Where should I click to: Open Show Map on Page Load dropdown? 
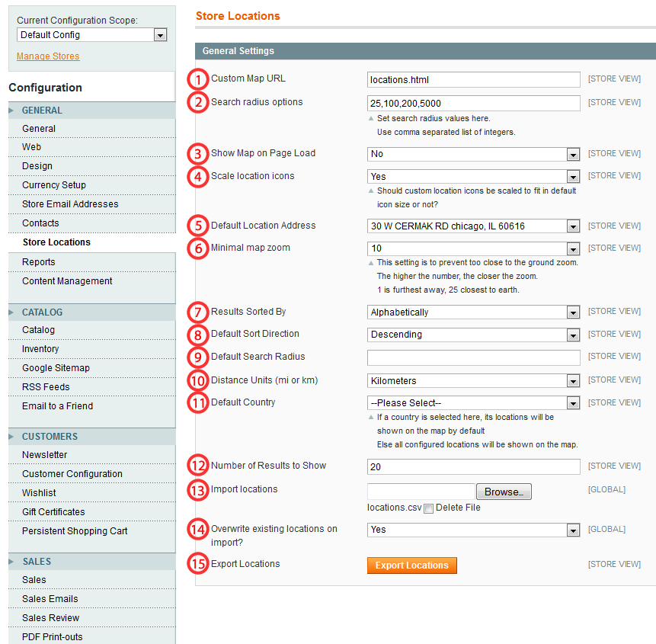[474, 154]
